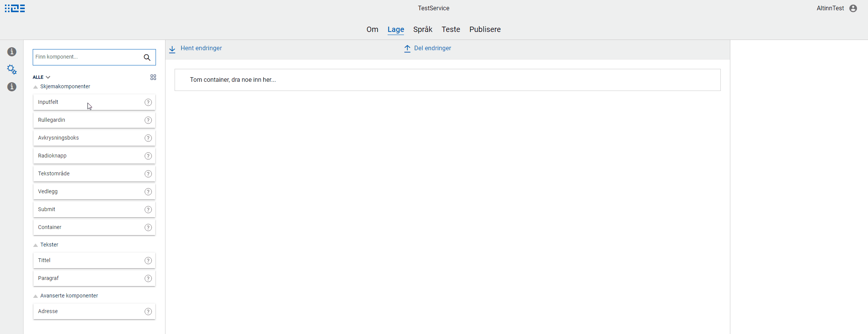The height and width of the screenshot is (334, 868).
Task: Select the Inputfelt component item
Action: tap(94, 102)
